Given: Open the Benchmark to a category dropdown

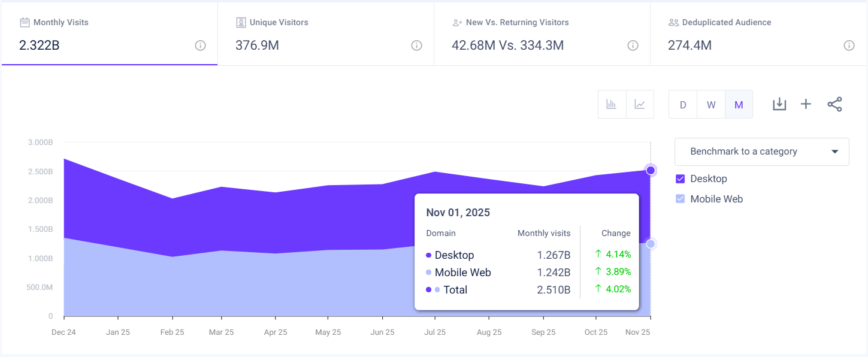Looking at the screenshot, I should click(x=761, y=152).
